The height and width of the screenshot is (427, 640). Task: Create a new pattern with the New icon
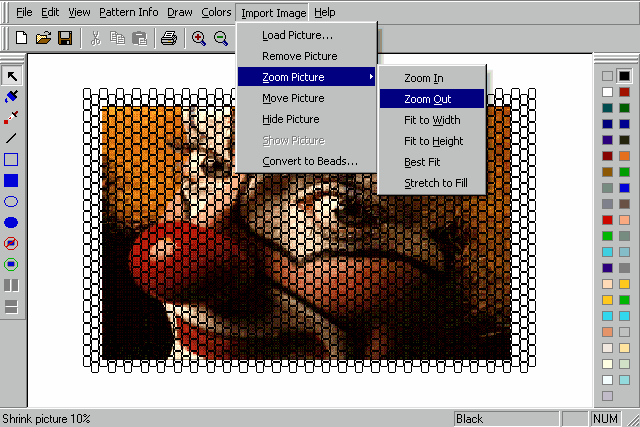[21, 38]
